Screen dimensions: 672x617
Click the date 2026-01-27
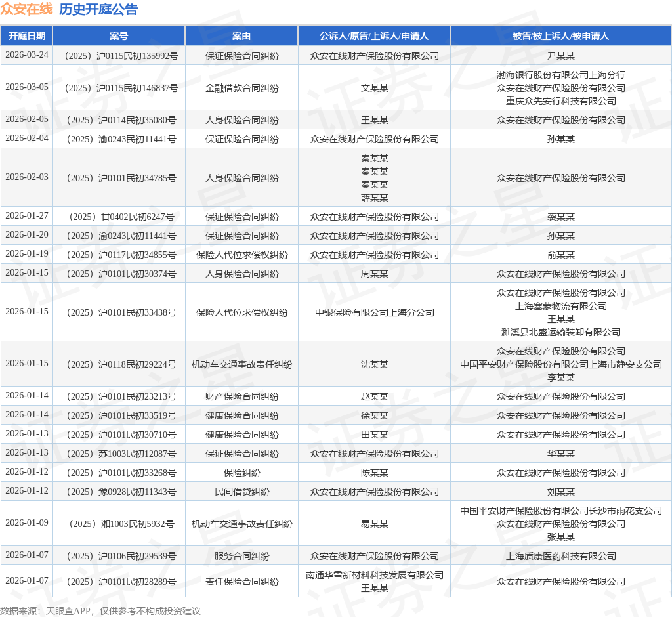pyautogui.click(x=26, y=216)
